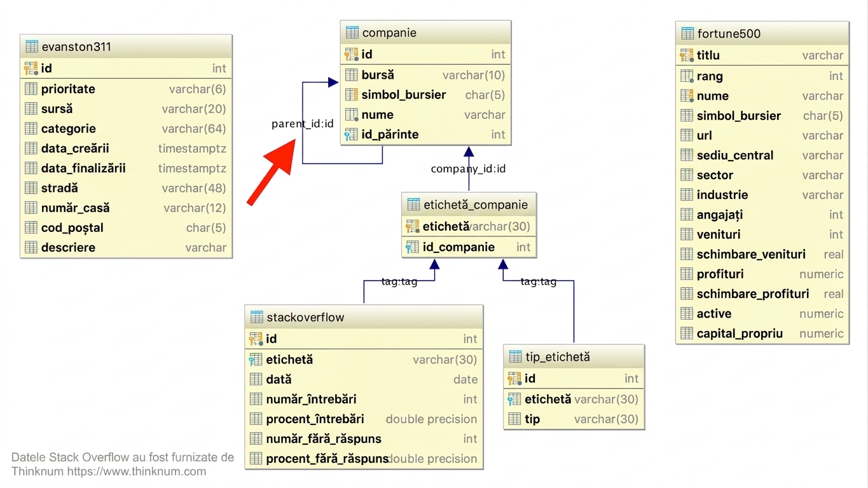
Task: Select the companie table title
Action: click(x=389, y=32)
